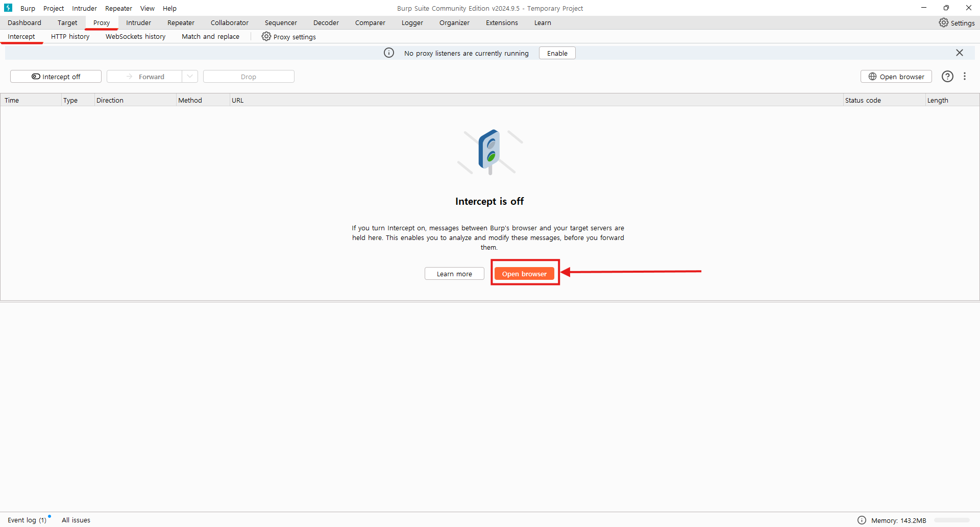Click the Forward button
980x527 pixels.
[144, 77]
